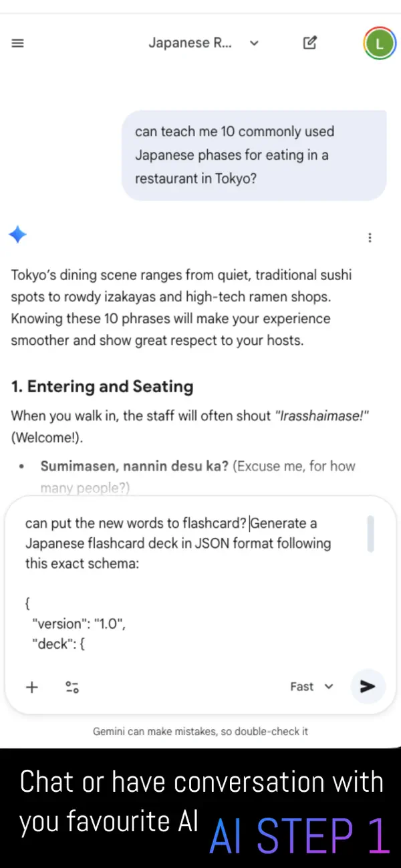
Task: Open the Fast model selector dropdown
Action: click(x=311, y=686)
